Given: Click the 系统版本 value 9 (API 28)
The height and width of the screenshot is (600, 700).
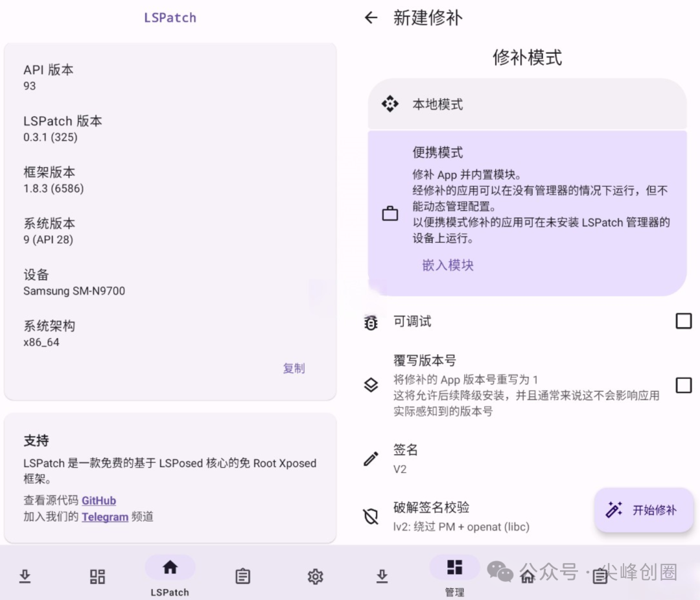Looking at the screenshot, I should tap(48, 239).
